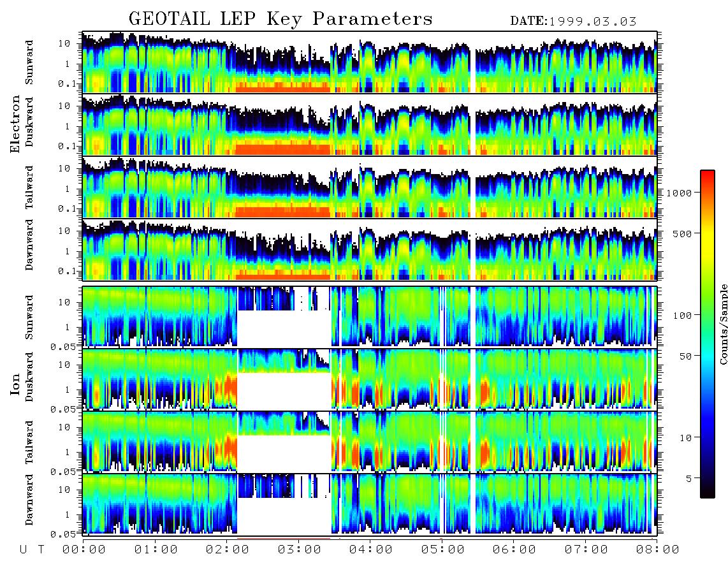Click the 'Counts/Sample' color bar label
The image size is (728, 561).
[x=723, y=324]
